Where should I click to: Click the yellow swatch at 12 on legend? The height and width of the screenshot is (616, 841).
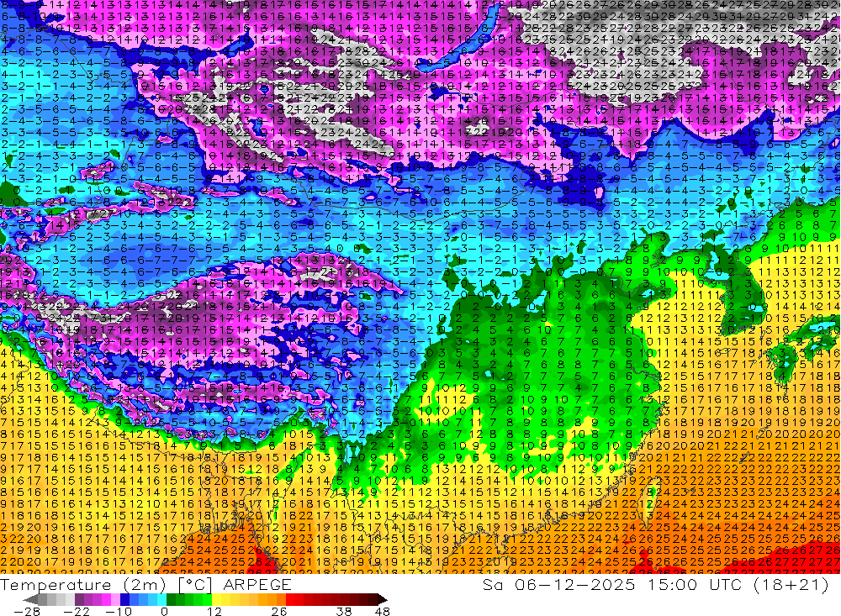coord(217,600)
